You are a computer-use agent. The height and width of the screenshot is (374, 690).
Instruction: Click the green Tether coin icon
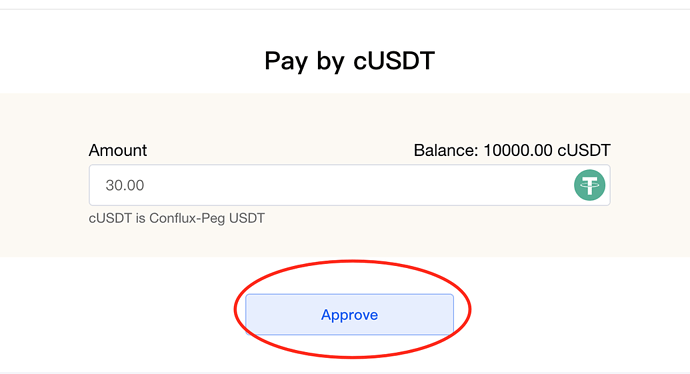tap(589, 185)
